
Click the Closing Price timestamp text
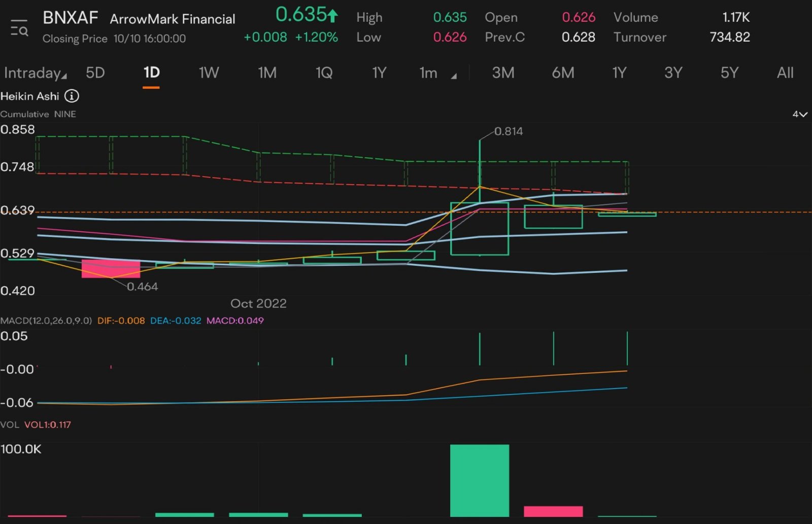(114, 39)
